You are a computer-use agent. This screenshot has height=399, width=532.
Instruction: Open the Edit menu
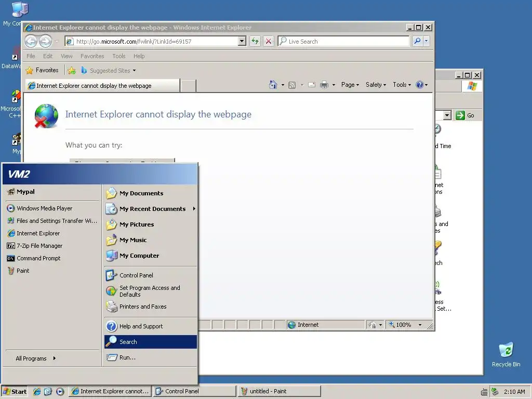(48, 56)
